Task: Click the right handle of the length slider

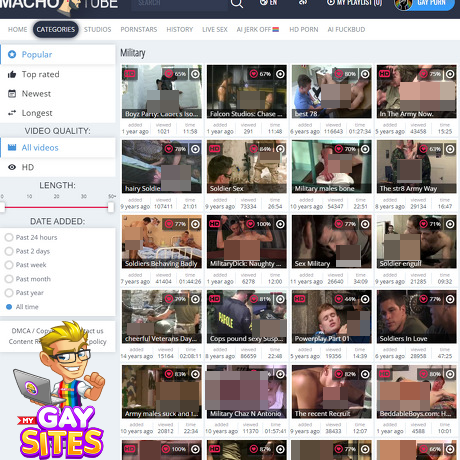Action: point(111,207)
